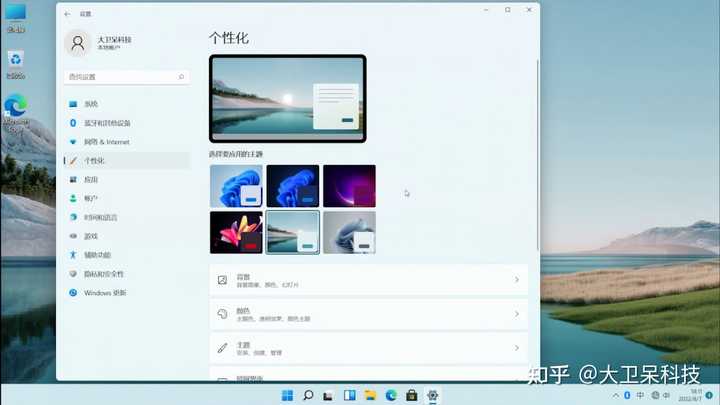Open taskbar Search

[308, 395]
